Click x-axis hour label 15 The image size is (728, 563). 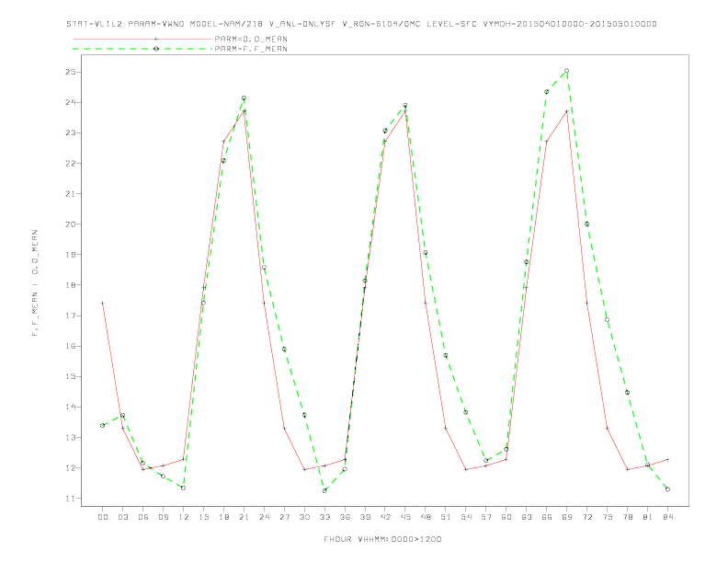coord(203,517)
